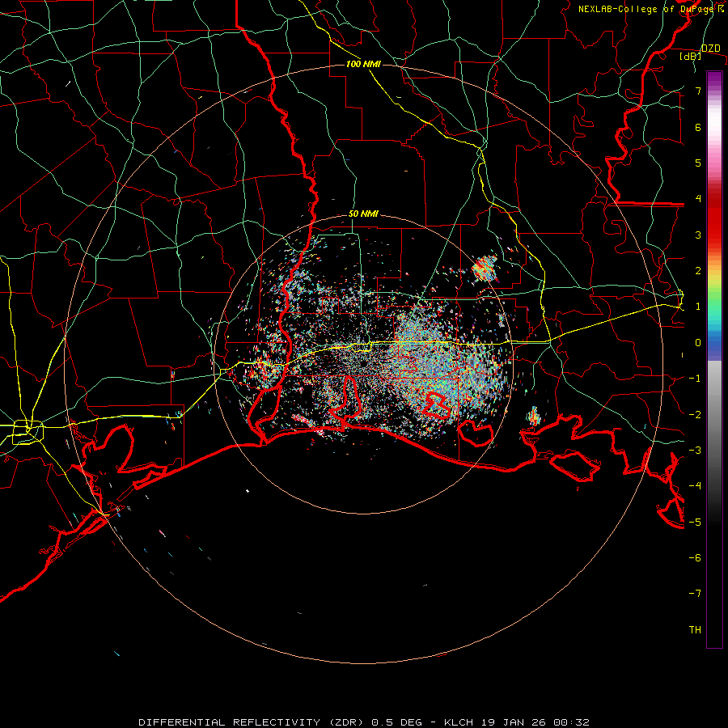Screen dimensions: 728x728
Task: Click the 00:32 time stamp
Action: (571, 722)
